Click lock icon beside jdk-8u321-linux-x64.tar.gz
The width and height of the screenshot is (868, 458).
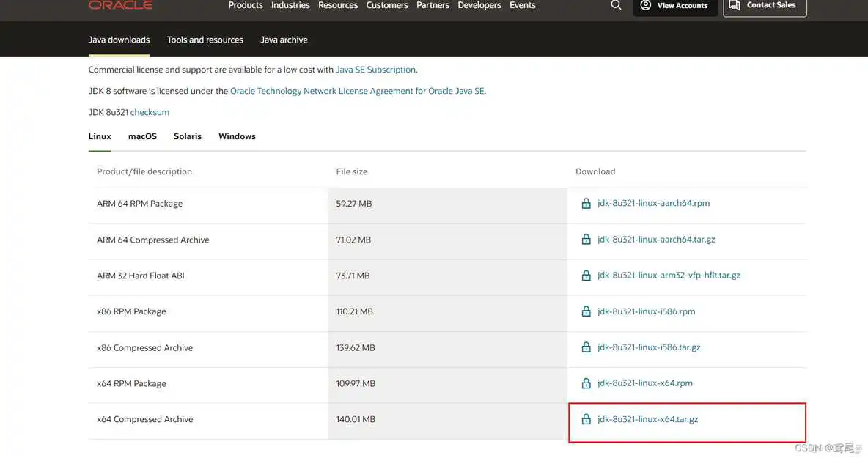(586, 420)
